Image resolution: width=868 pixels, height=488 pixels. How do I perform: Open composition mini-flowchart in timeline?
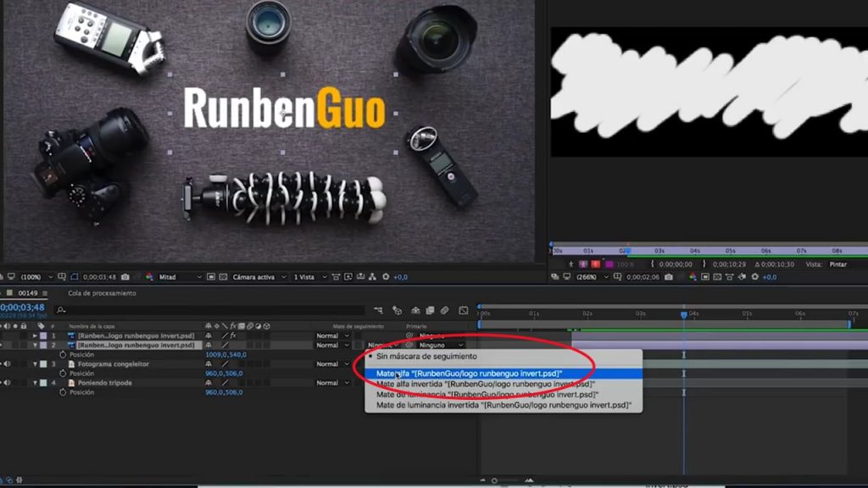(378, 311)
